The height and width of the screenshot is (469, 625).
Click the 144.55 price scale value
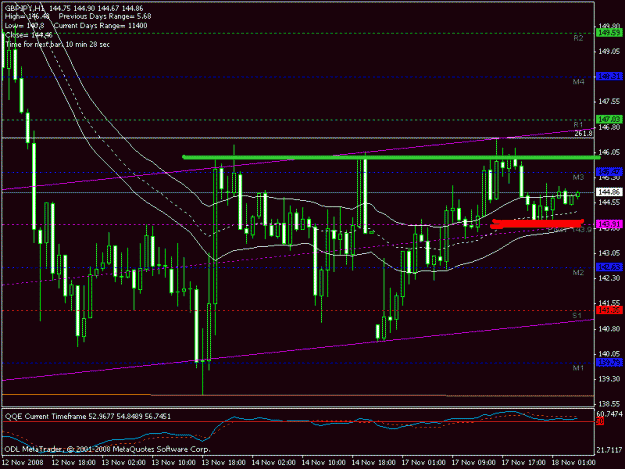(609, 202)
